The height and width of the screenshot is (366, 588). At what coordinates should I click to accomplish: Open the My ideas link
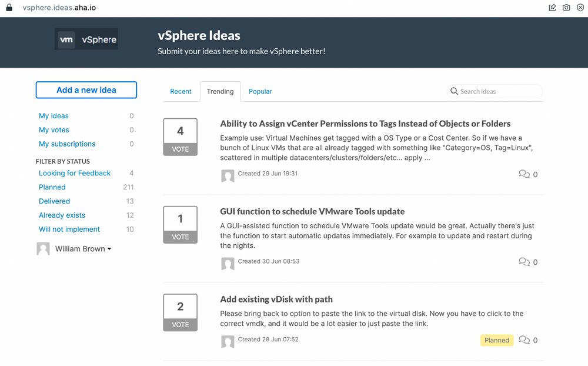click(54, 115)
